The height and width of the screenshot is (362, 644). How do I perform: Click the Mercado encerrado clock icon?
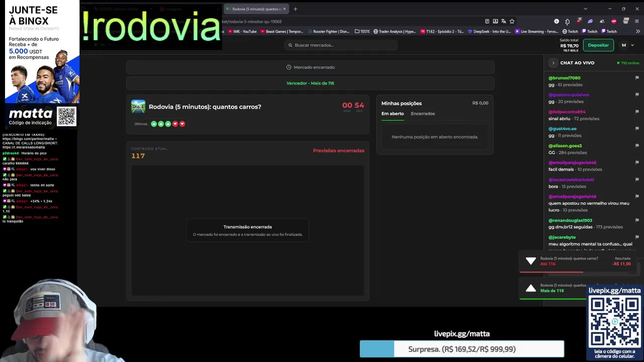pyautogui.click(x=289, y=67)
